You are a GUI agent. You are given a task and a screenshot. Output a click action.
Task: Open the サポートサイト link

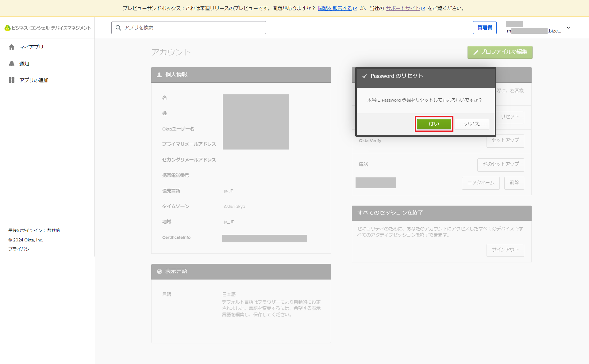(x=402, y=8)
